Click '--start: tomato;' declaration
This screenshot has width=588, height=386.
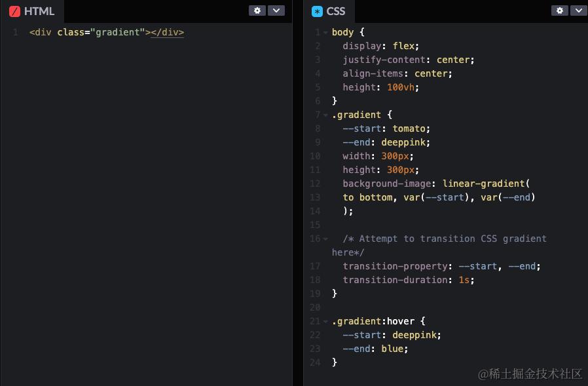pos(386,128)
